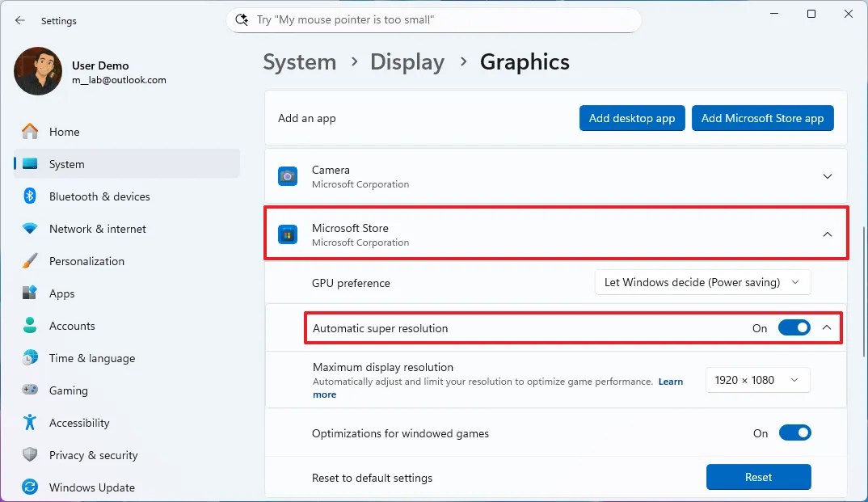Click the Accessibility figure icon
The width and height of the screenshot is (868, 502).
point(30,422)
